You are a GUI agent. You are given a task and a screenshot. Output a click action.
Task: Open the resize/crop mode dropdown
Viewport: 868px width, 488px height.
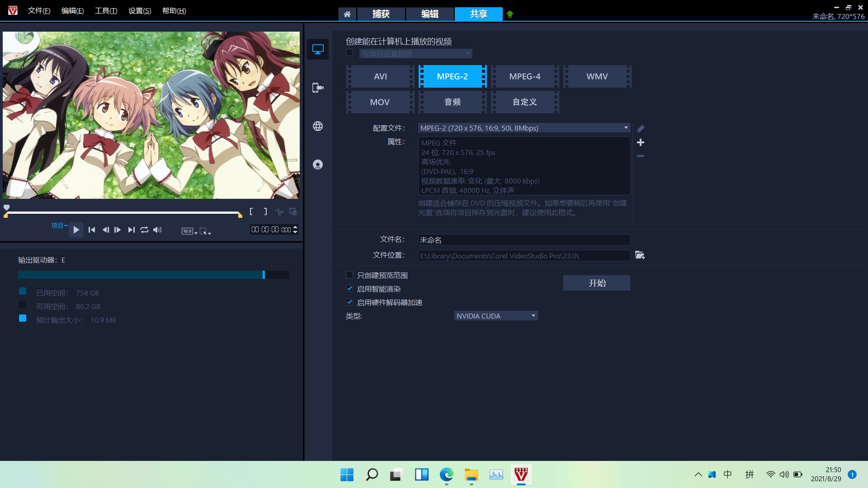point(205,231)
